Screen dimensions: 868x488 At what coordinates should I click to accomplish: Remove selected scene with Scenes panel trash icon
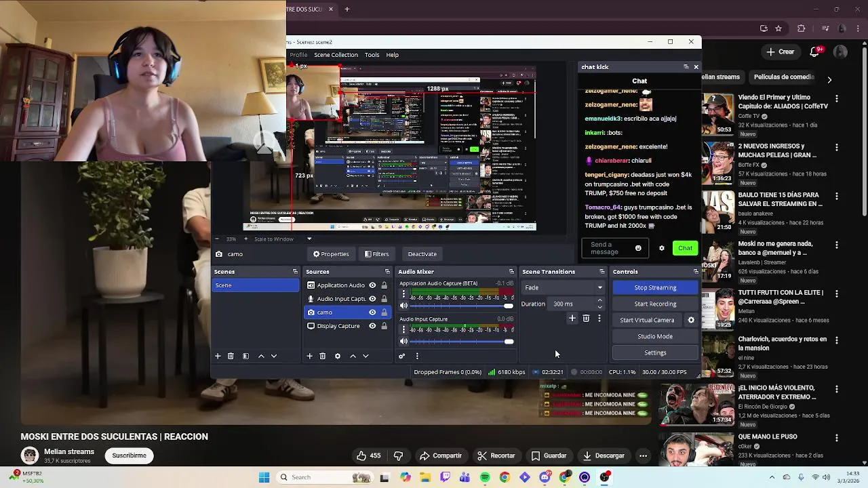231,356
